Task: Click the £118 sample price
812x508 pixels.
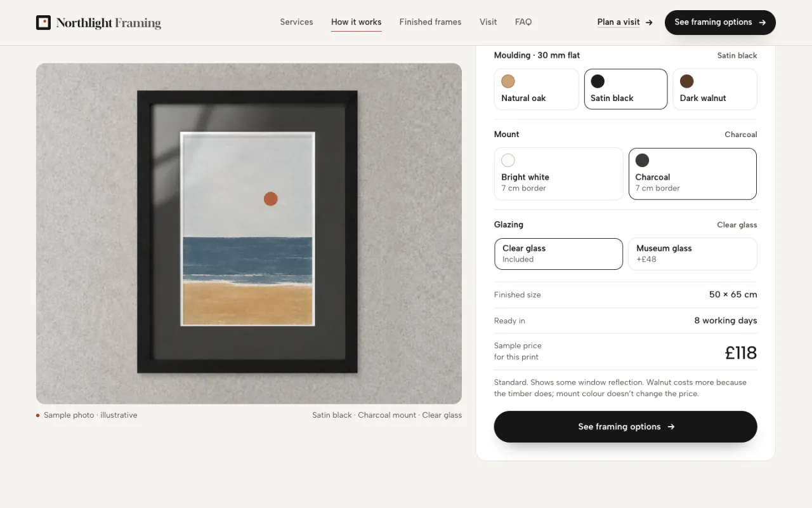Action: 741,352
